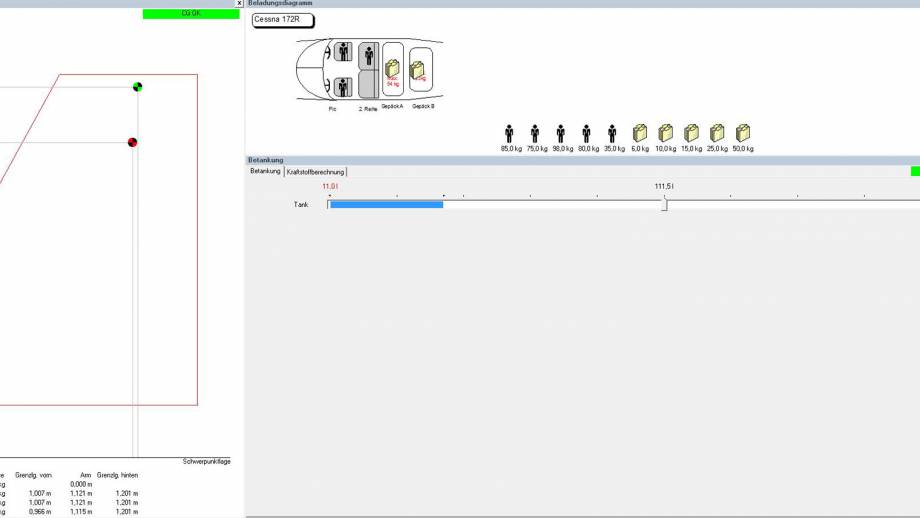Click the Tank fuel slider handle
The height and width of the screenshot is (518, 920).
coord(664,204)
